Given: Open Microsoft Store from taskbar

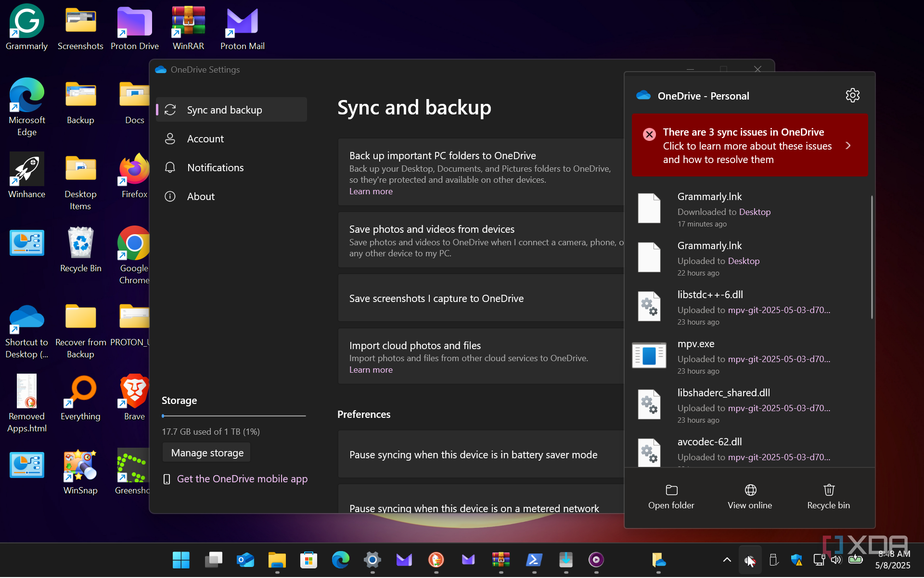Looking at the screenshot, I should pos(308,560).
